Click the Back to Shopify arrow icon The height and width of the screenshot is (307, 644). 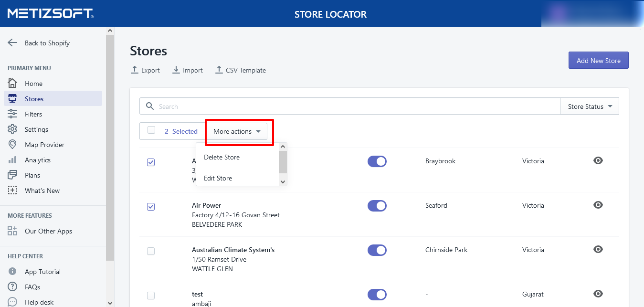[x=12, y=43]
